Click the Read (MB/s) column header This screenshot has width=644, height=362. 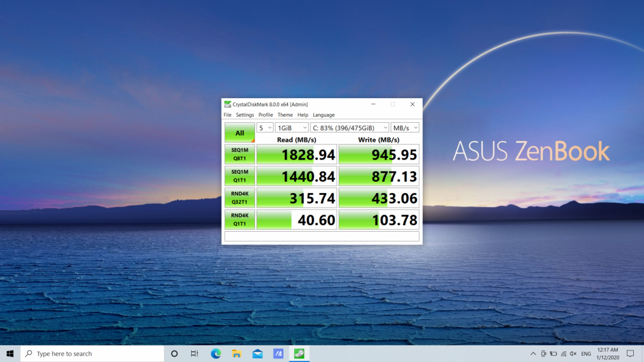point(297,139)
